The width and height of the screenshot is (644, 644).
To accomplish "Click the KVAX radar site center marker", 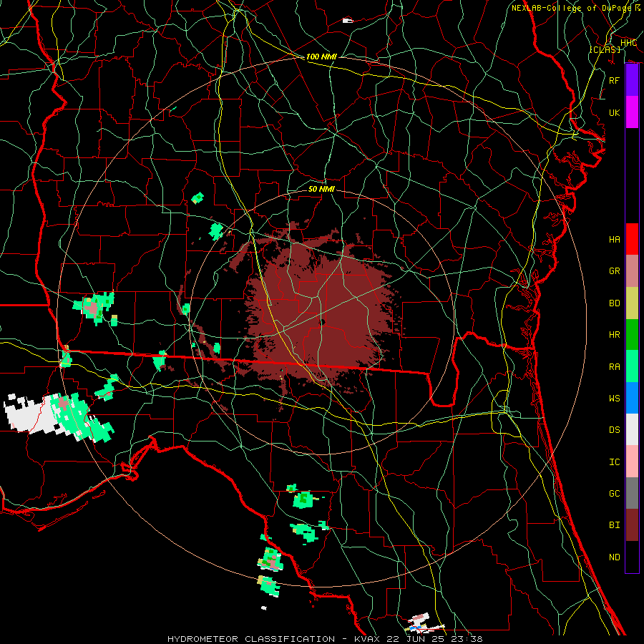I will (323, 323).
